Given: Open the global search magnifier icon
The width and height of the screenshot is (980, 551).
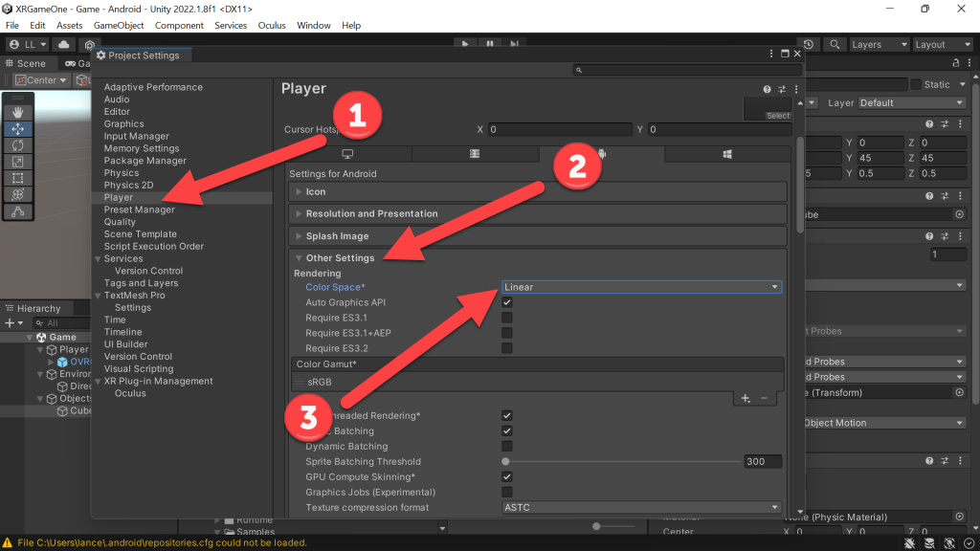Looking at the screenshot, I should [835, 44].
